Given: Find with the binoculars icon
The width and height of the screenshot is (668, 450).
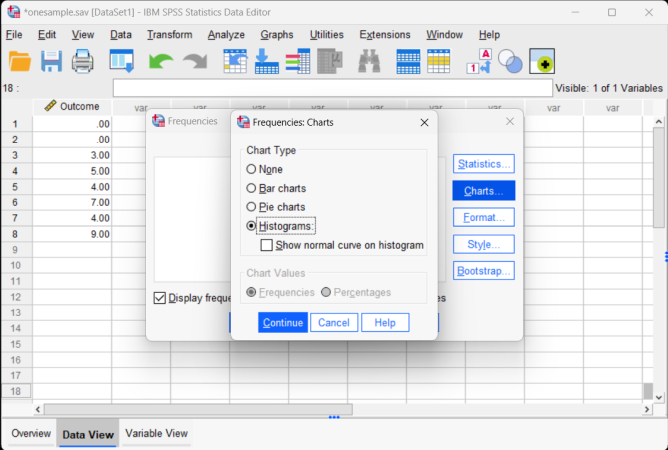Looking at the screenshot, I should click(369, 61).
